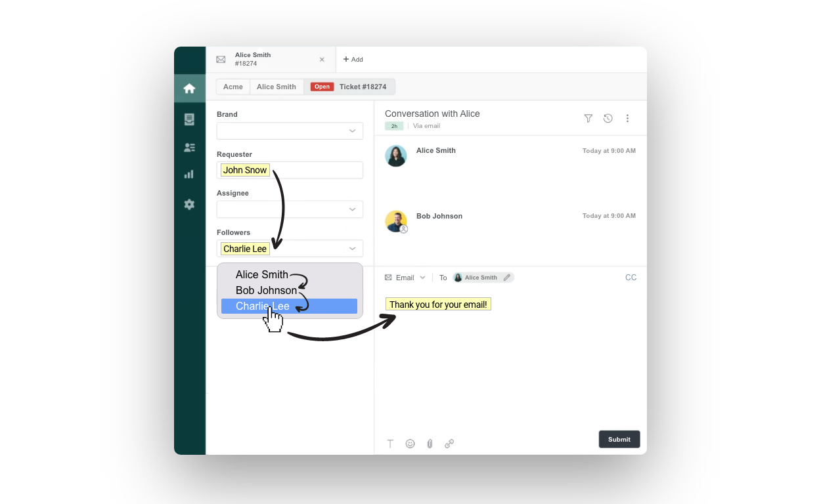
Task: Click Bob Johnson's avatar in conversation
Action: 396,221
